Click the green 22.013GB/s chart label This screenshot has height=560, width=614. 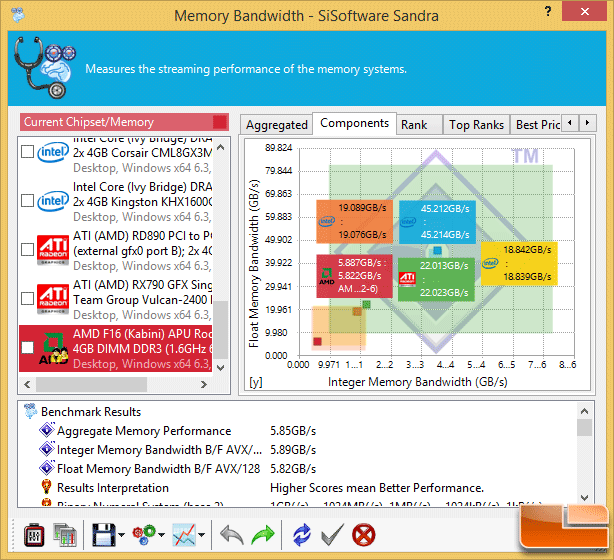(x=436, y=279)
